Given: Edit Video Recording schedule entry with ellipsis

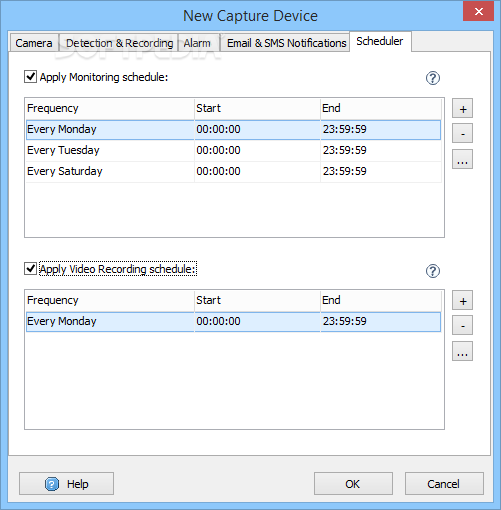Looking at the screenshot, I should pos(462,351).
